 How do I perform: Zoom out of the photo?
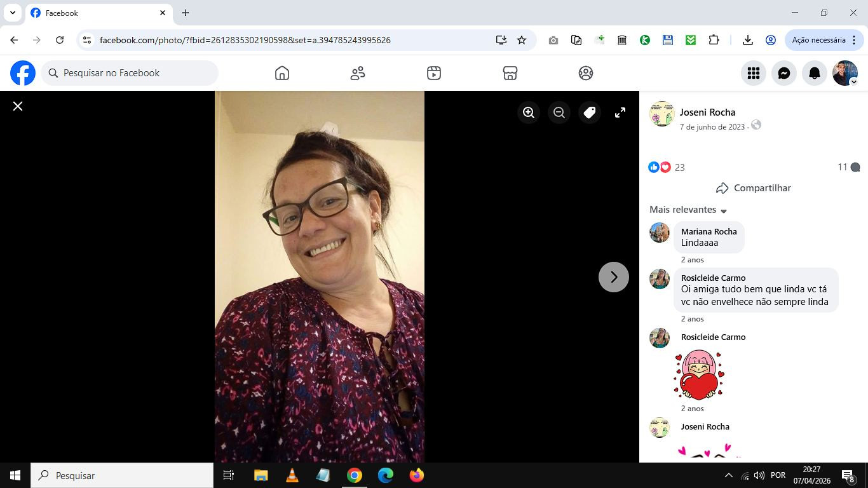coord(559,112)
